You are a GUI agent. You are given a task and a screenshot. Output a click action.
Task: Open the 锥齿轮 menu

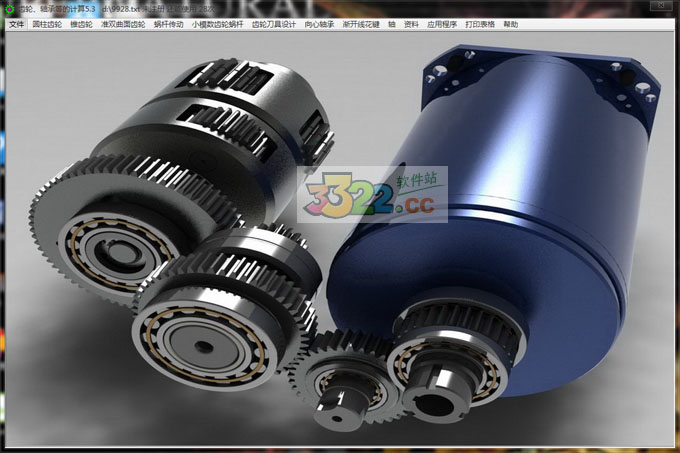click(82, 24)
